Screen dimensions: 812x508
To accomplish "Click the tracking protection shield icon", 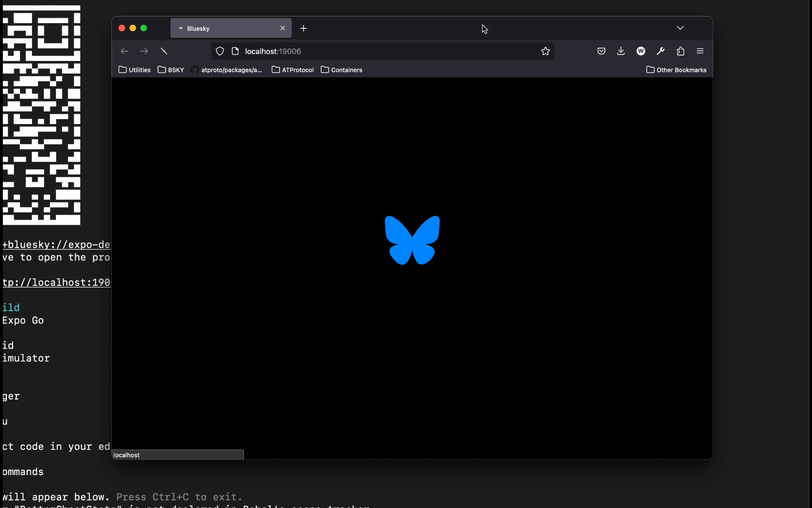I will coord(220,51).
